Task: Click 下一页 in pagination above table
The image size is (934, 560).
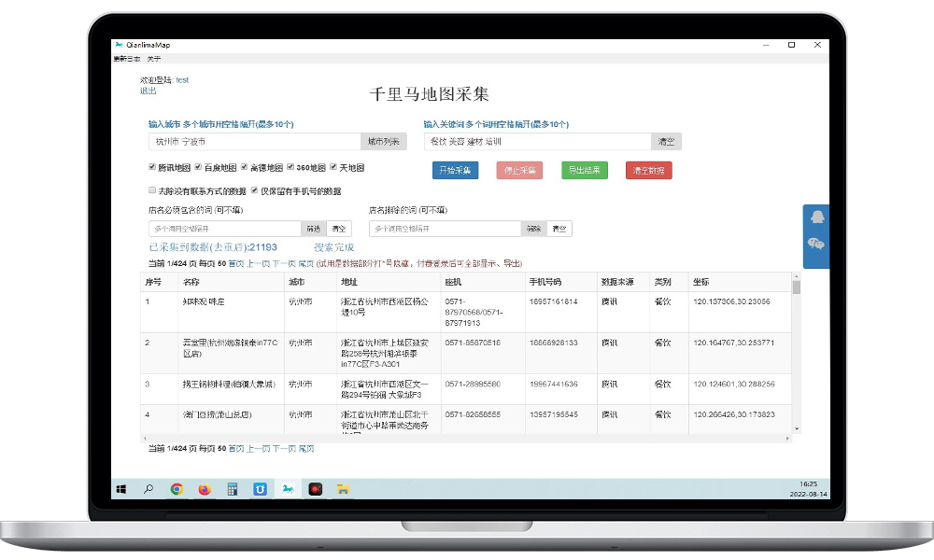Action: 284,263
